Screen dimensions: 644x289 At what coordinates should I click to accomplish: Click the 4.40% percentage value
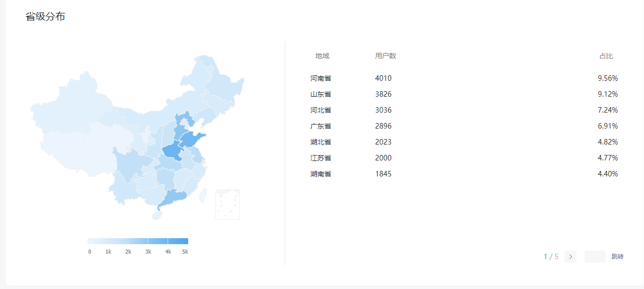(x=608, y=174)
